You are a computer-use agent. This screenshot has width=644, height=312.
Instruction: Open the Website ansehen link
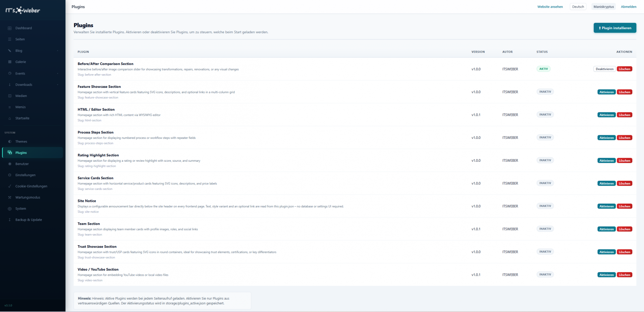click(x=550, y=7)
